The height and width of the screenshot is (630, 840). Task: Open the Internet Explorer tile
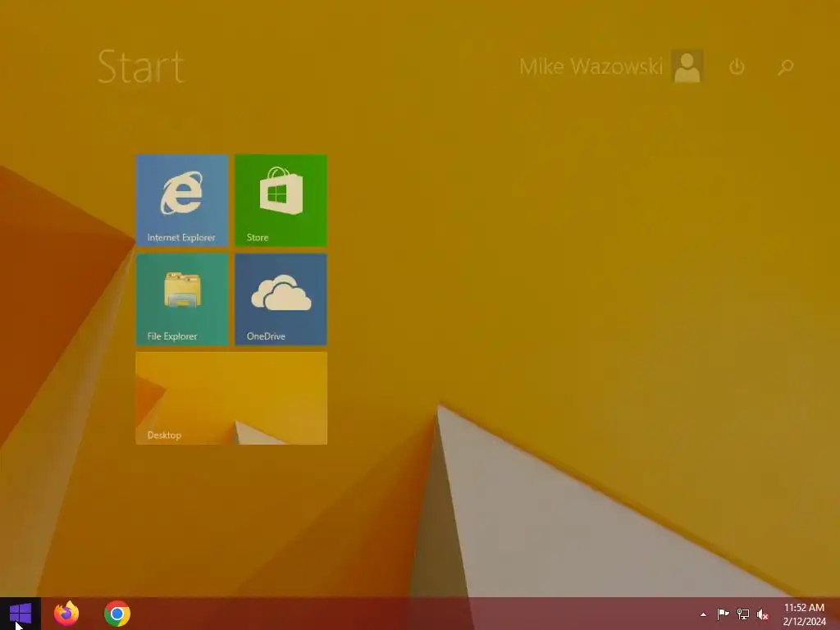pos(182,200)
